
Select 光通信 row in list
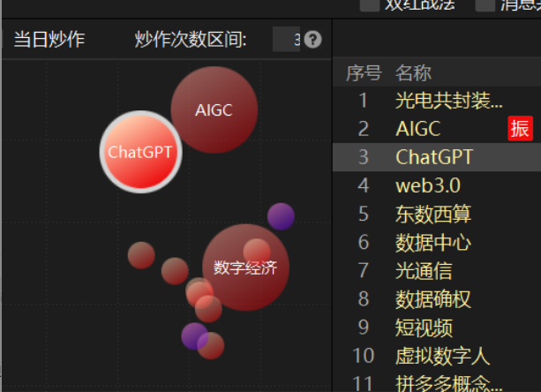437,270
